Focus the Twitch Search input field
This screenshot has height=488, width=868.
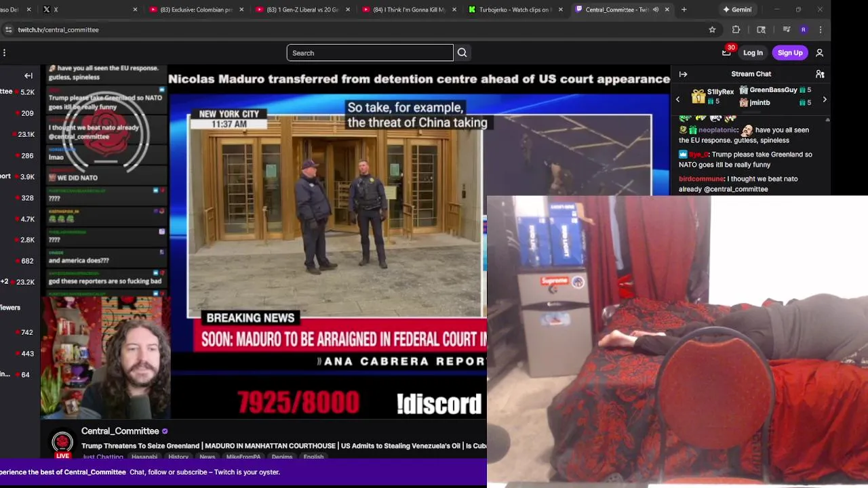click(x=370, y=53)
